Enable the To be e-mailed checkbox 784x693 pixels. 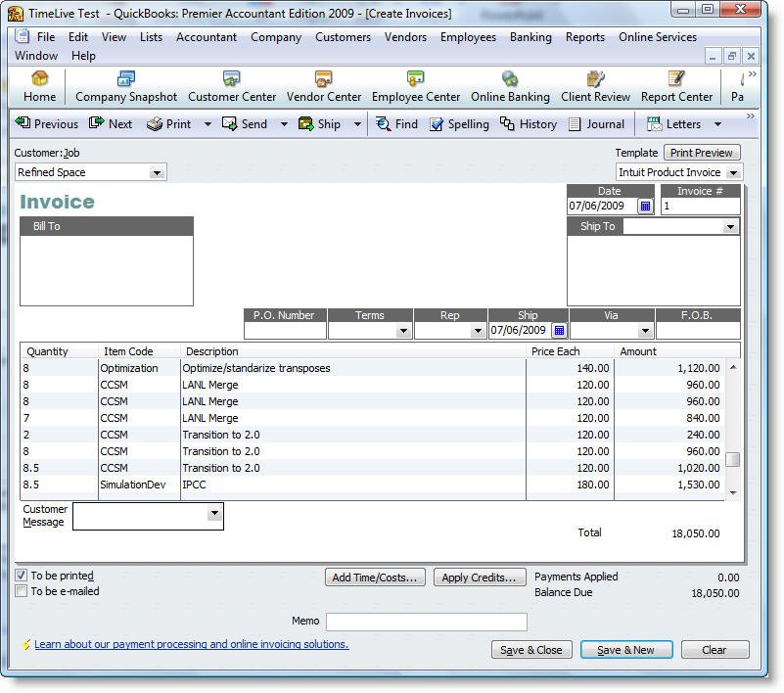(x=21, y=591)
